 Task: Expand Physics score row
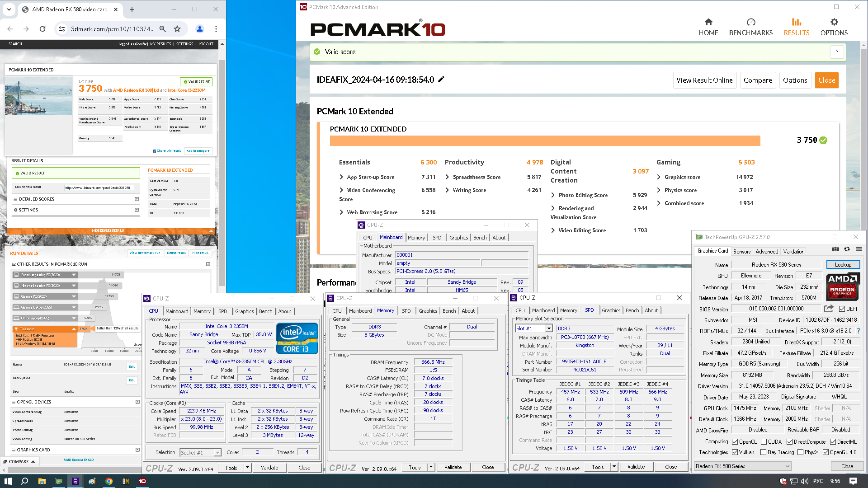pyautogui.click(x=659, y=190)
